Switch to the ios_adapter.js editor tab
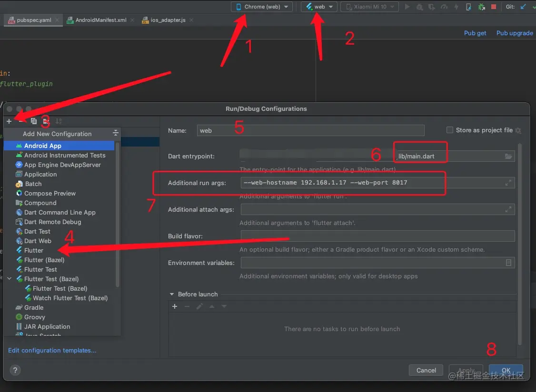The image size is (536, 392). (168, 20)
